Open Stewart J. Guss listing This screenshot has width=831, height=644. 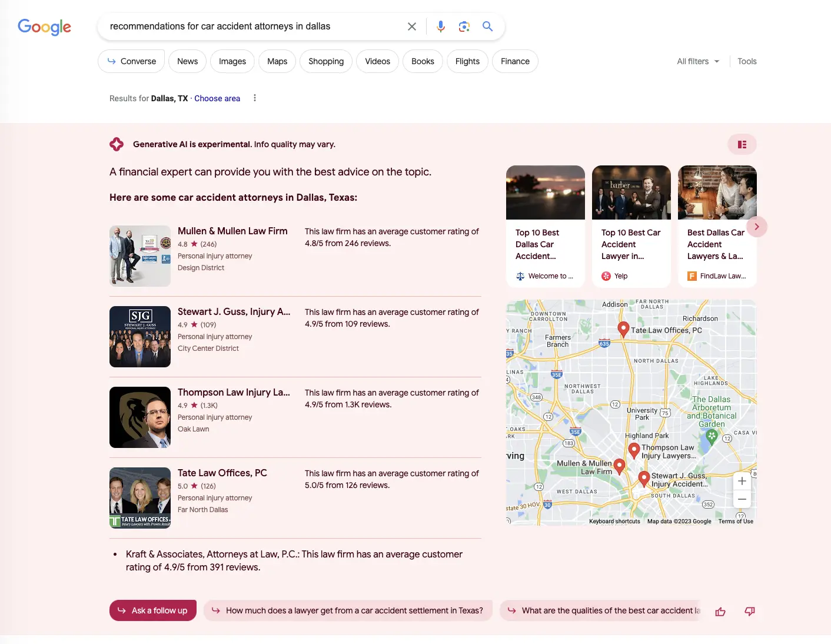[234, 312]
